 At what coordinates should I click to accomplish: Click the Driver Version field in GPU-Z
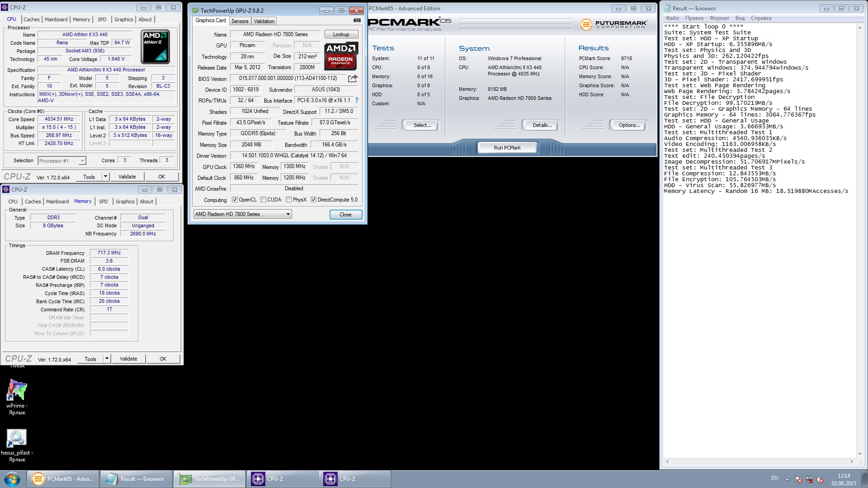coord(294,155)
